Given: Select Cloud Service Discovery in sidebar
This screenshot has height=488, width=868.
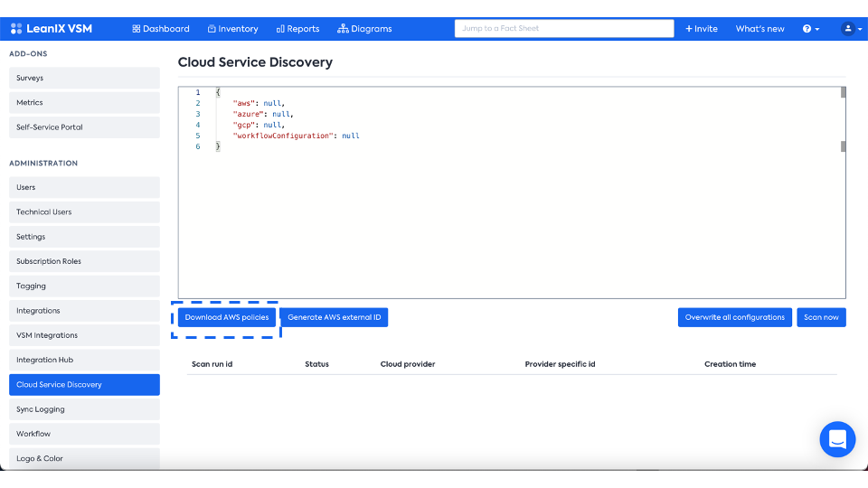Looking at the screenshot, I should tap(84, 385).
